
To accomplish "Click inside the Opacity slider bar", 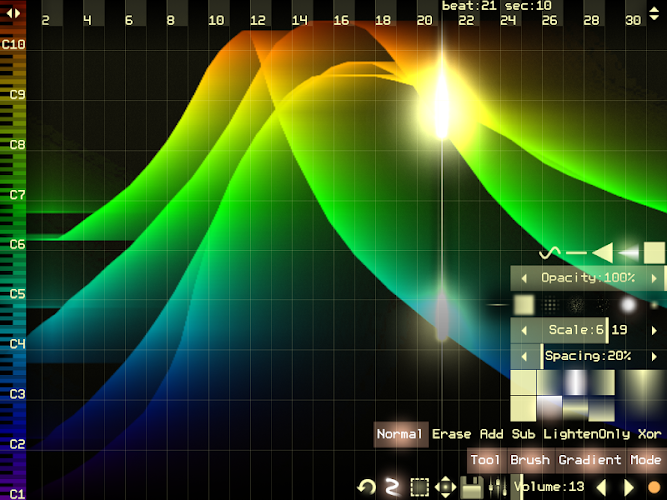I will pyautogui.click(x=588, y=278).
